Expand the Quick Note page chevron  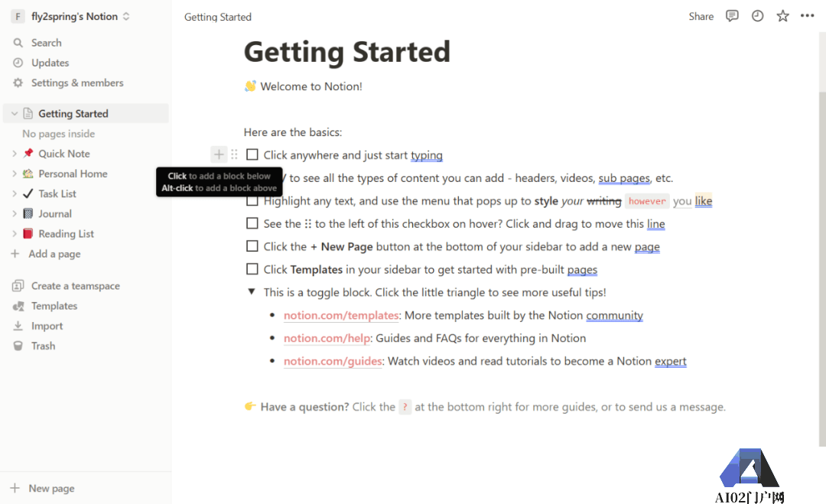click(15, 154)
